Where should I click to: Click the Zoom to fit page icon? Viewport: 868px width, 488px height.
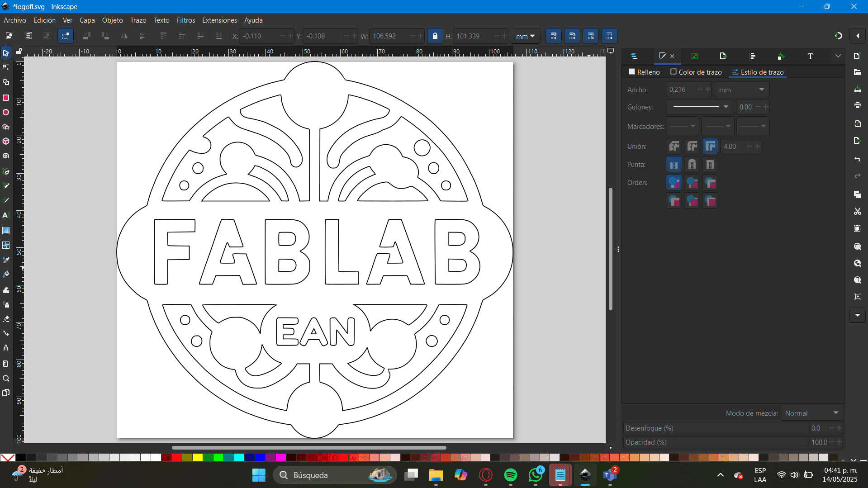[x=857, y=280]
